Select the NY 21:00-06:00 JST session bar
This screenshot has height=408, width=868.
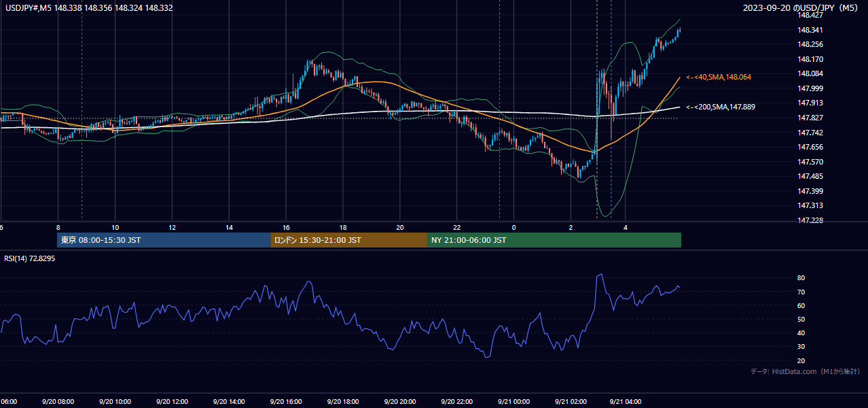coord(554,240)
